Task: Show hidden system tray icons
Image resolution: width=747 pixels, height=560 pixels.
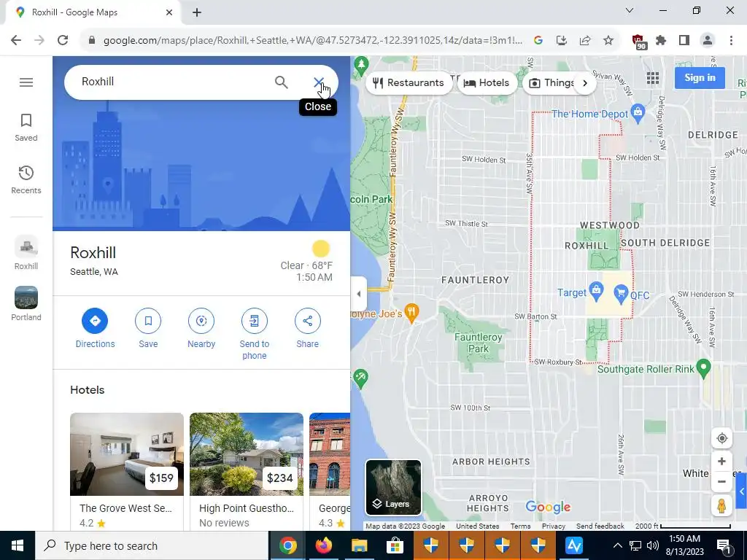Action: 617,545
